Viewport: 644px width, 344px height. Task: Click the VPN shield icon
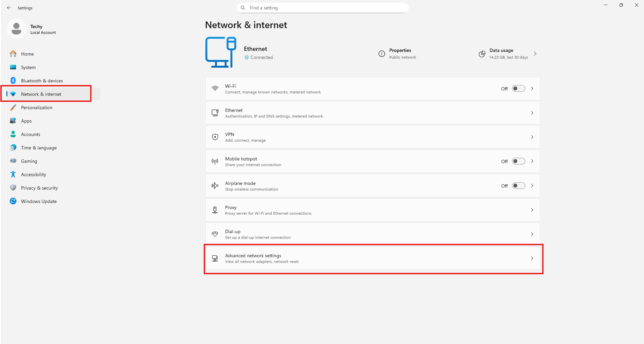pyautogui.click(x=215, y=137)
